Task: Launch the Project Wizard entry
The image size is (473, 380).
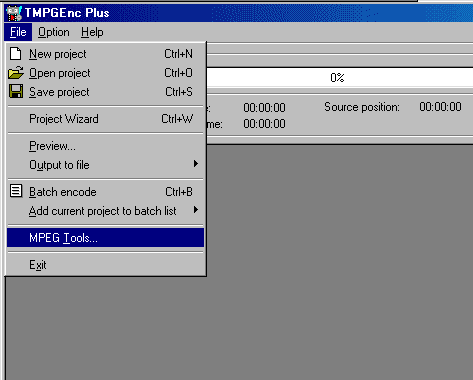Action: click(105, 119)
